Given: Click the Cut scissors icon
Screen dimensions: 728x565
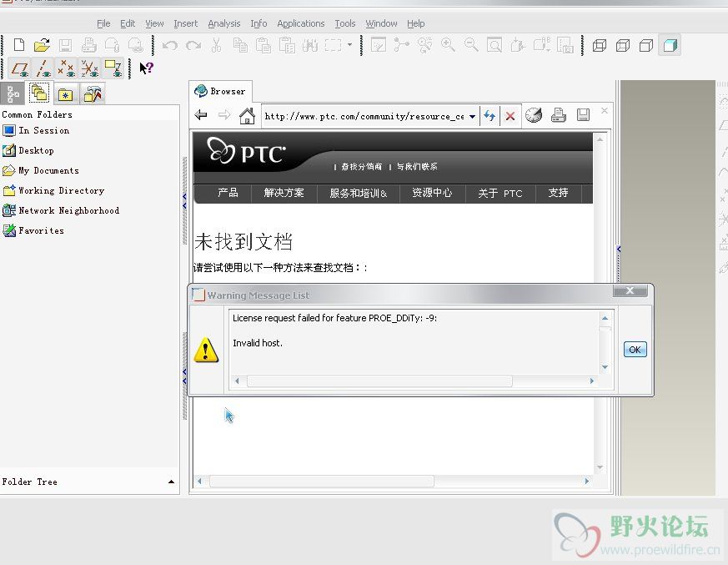Looking at the screenshot, I should 216,45.
